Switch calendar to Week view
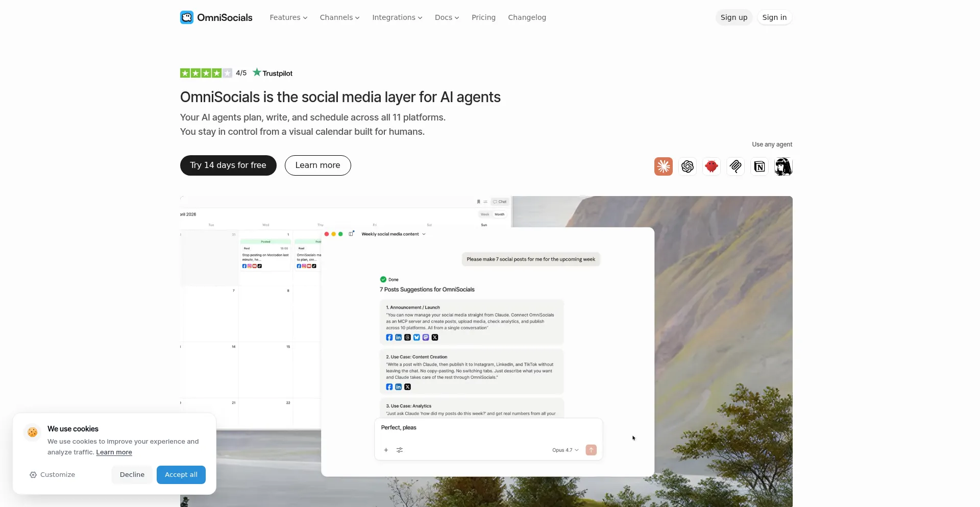Image resolution: width=980 pixels, height=507 pixels. (485, 214)
